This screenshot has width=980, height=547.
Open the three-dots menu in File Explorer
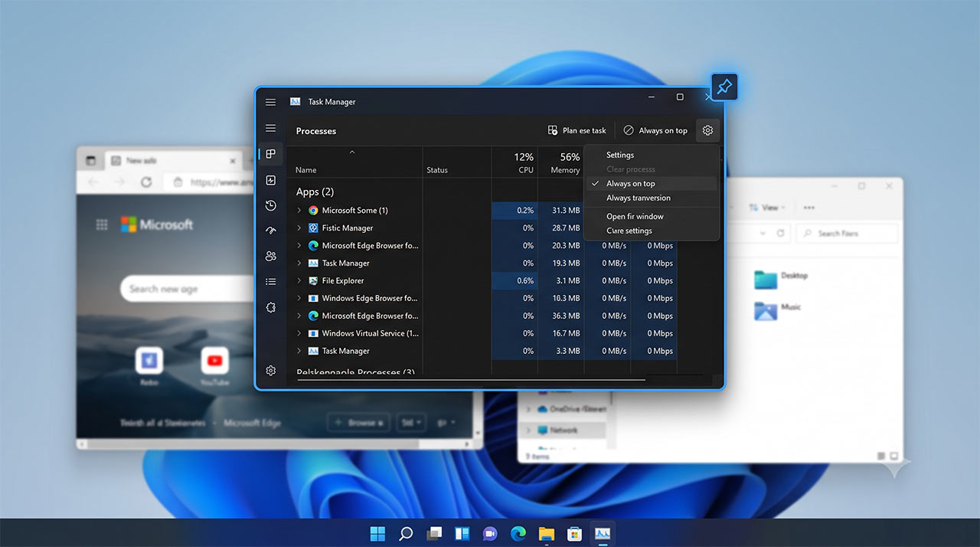tap(809, 208)
